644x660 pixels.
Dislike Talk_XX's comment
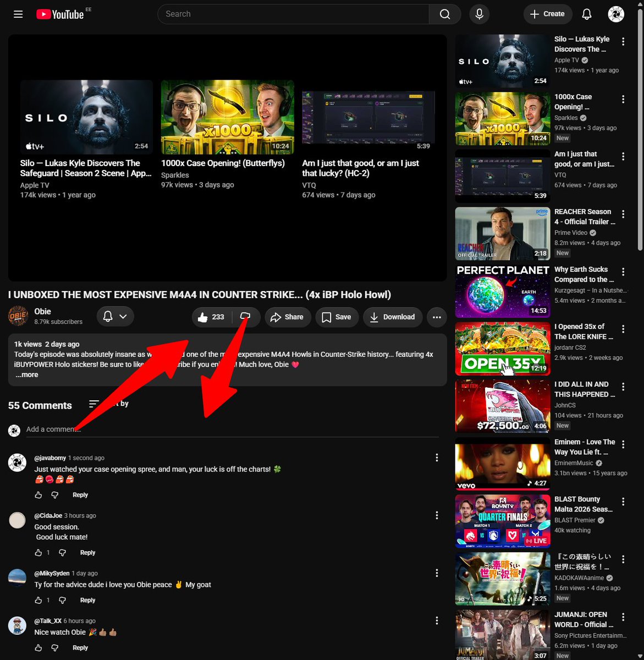[x=55, y=648]
